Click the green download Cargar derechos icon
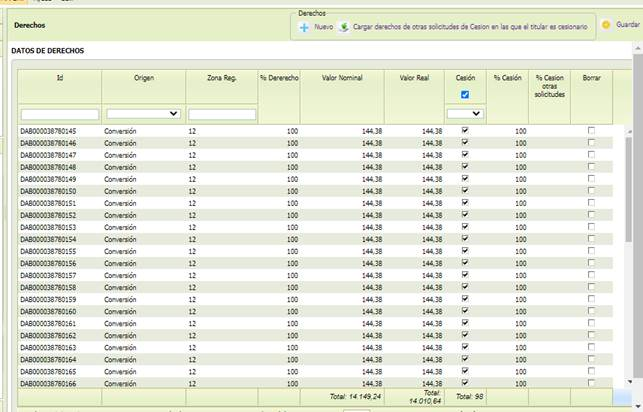 coord(344,27)
